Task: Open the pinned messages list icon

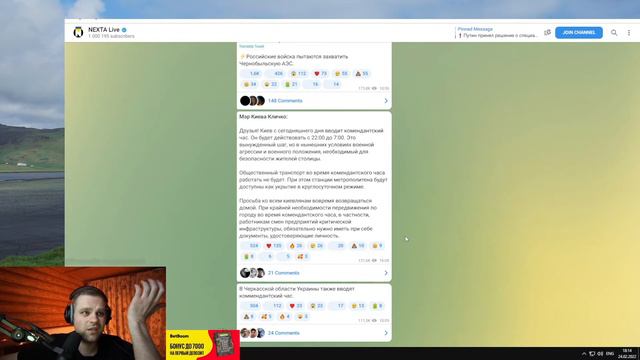Action: (x=547, y=33)
